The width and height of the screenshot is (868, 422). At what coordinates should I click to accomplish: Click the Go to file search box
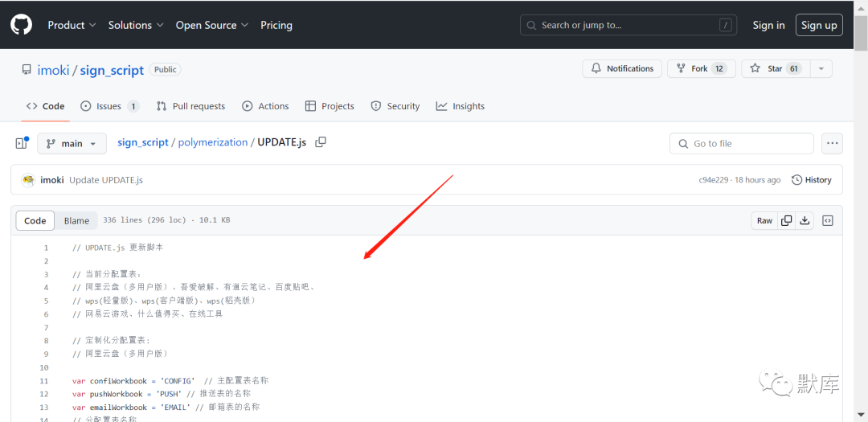pyautogui.click(x=742, y=143)
